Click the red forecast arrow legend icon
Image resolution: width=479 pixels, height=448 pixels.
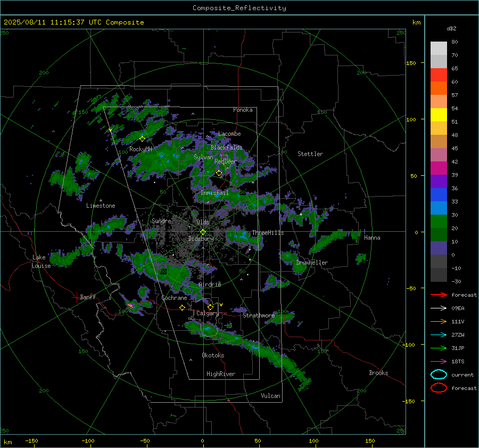click(439, 295)
